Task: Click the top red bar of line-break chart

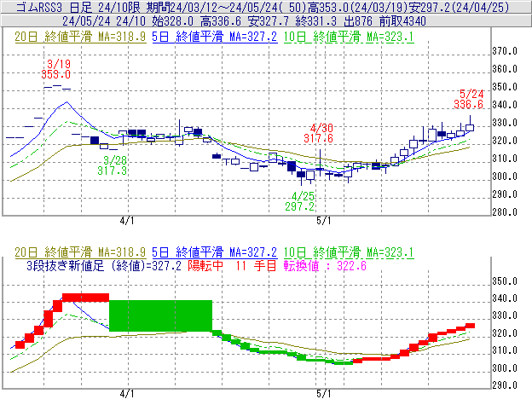Action: click(x=86, y=298)
